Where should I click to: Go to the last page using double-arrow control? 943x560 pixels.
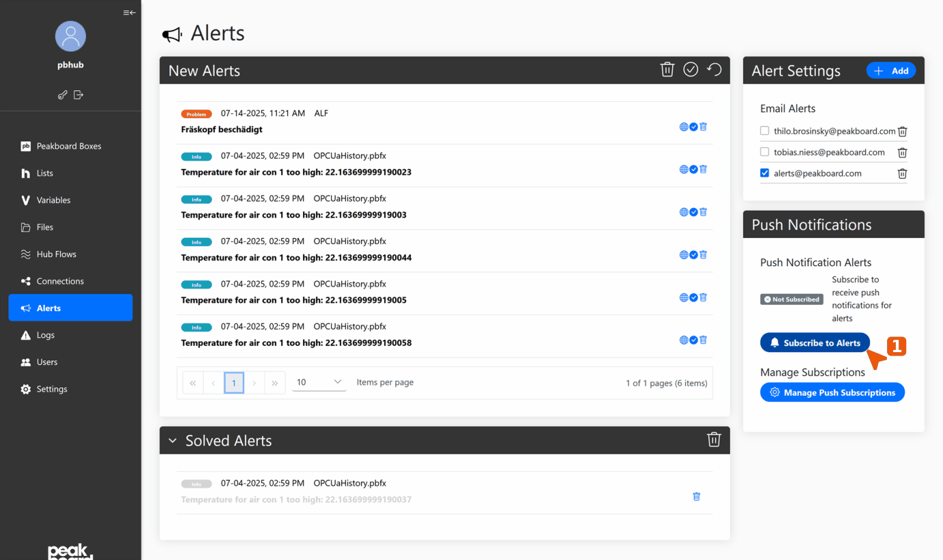click(275, 382)
